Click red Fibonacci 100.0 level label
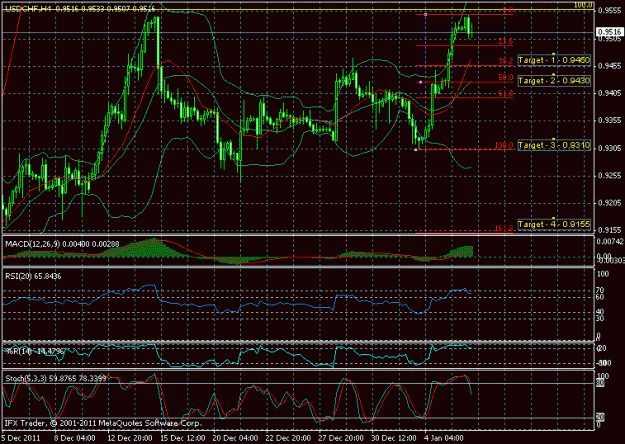 coord(504,145)
